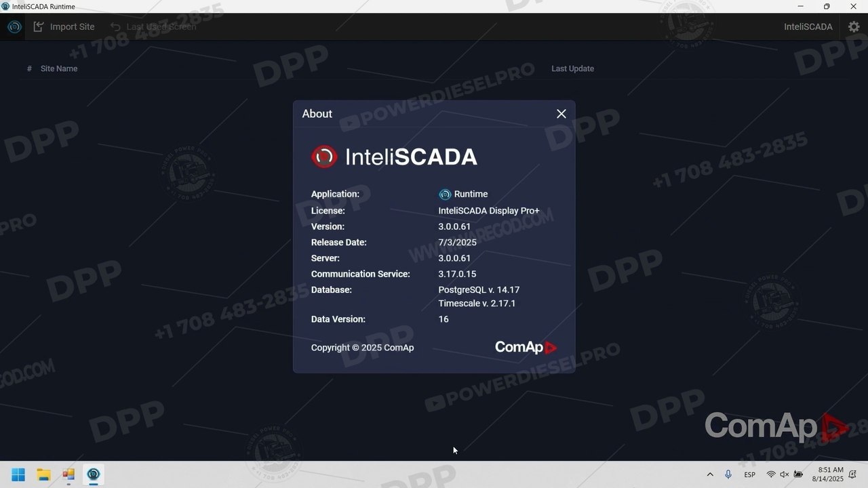Click Import Site button

click(64, 27)
